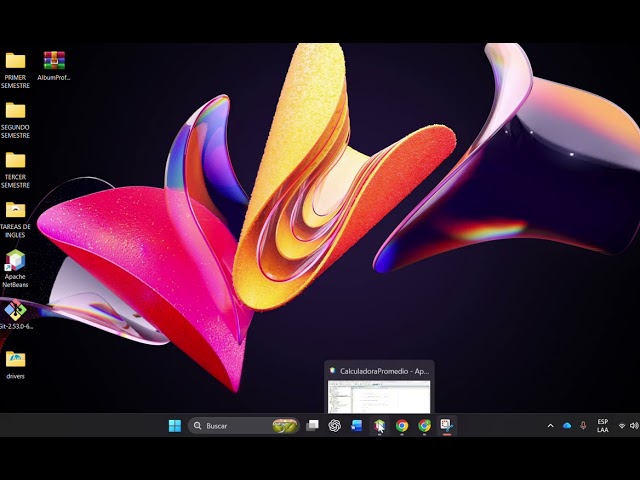The width and height of the screenshot is (640, 480).
Task: Show hidden system tray icons
Action: tap(550, 426)
